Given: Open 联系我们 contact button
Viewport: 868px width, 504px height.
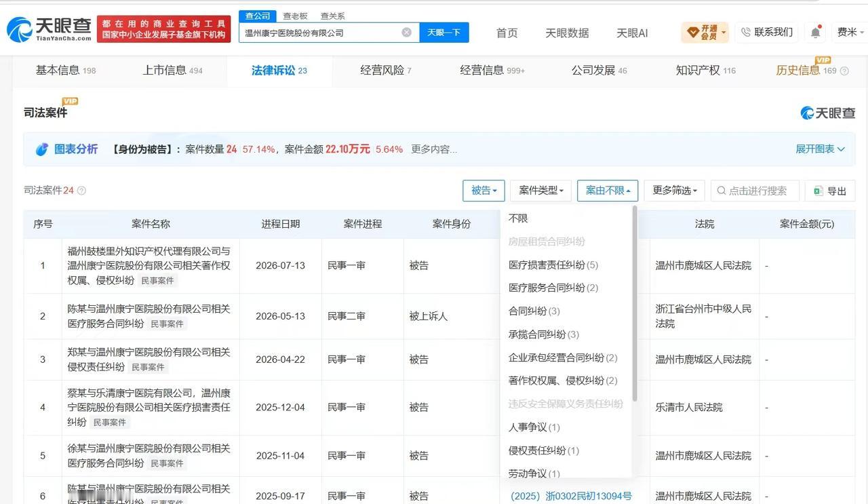Looking at the screenshot, I should 766,32.
